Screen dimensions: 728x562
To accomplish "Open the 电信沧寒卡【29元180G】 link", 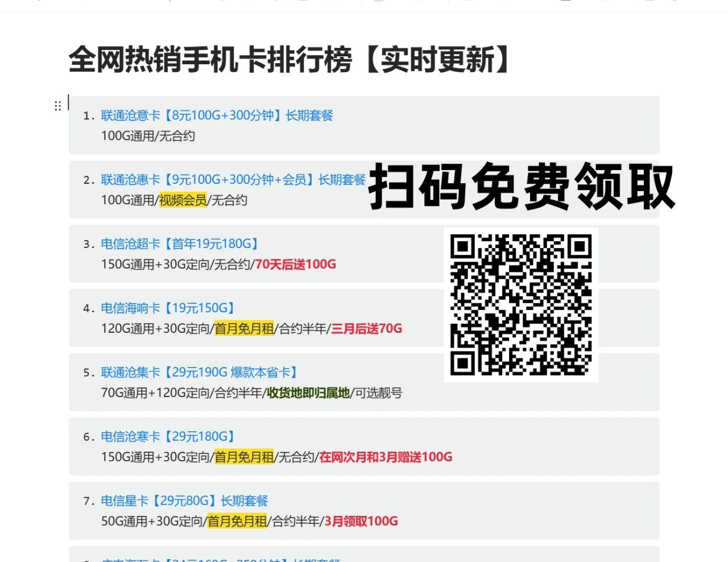I will click(x=168, y=437).
